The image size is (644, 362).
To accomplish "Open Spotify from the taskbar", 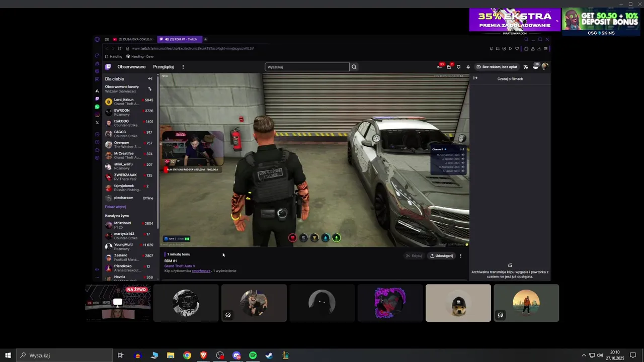I will (253, 355).
